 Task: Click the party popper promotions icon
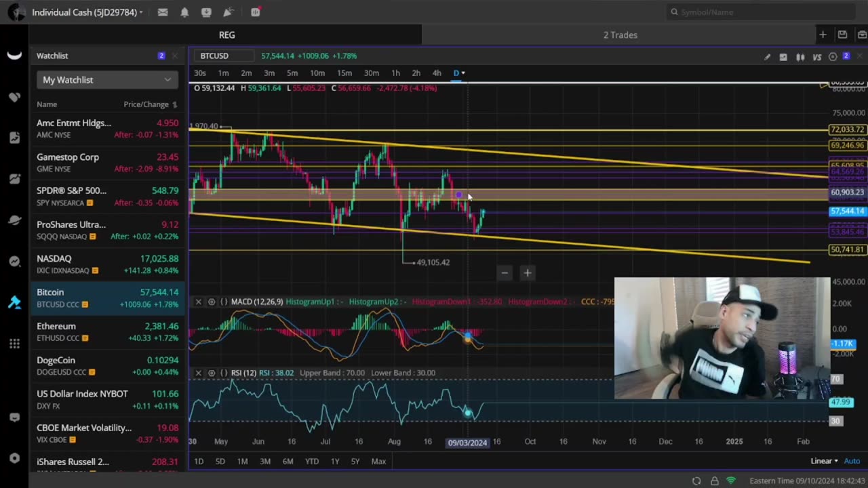[229, 12]
